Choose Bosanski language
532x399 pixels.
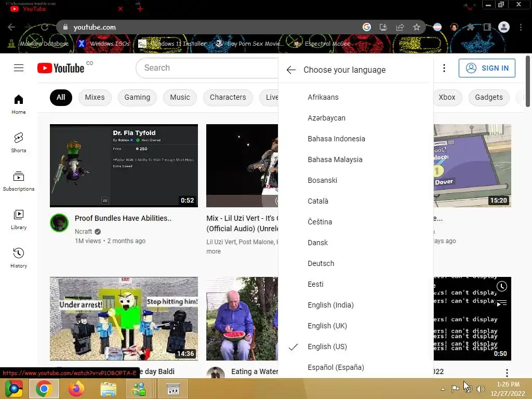(x=355, y=180)
